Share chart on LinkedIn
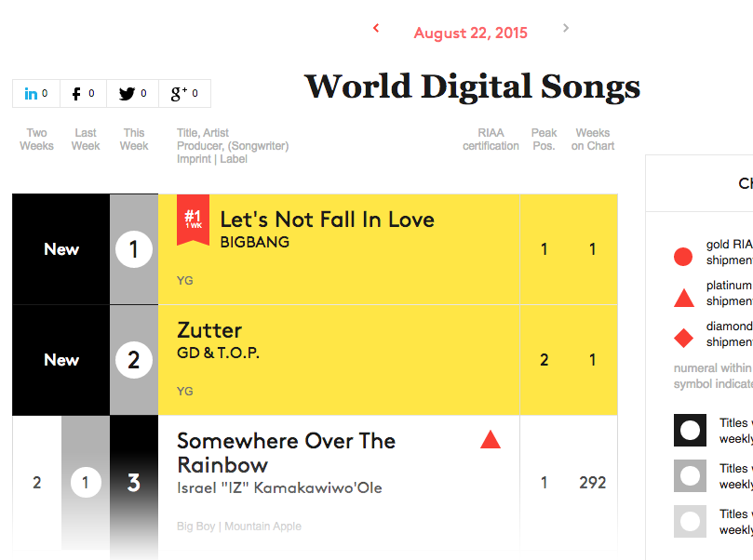753x560 pixels. pos(36,94)
